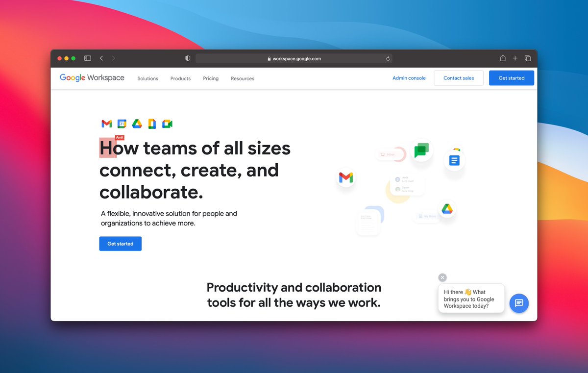588x373 pixels.
Task: Click the Google Docs icon above the headline
Action: (152, 124)
